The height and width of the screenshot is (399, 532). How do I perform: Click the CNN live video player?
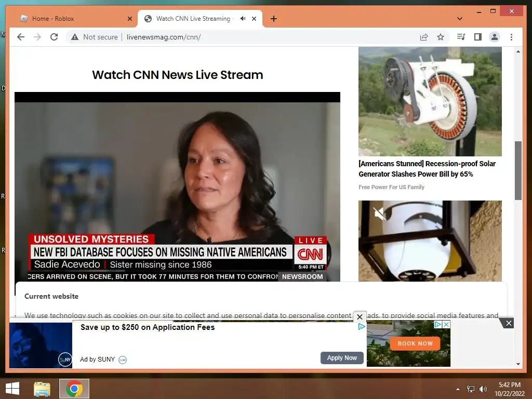177,187
